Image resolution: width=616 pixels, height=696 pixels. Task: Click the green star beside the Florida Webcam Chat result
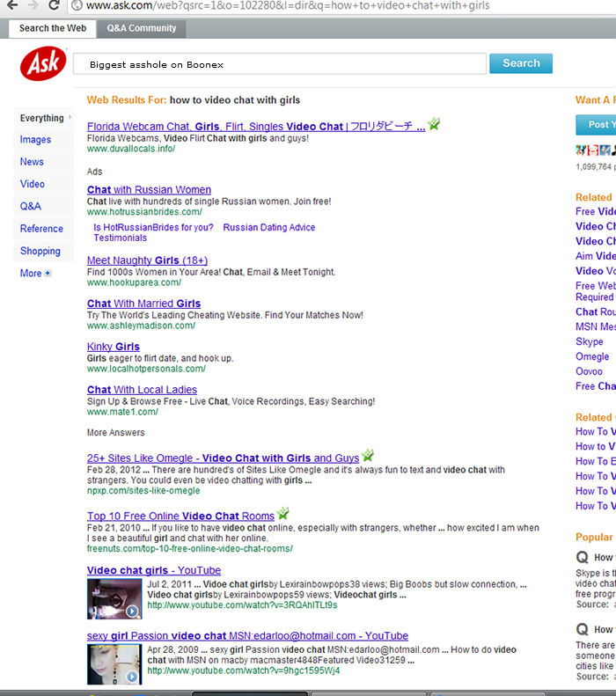pyautogui.click(x=433, y=124)
